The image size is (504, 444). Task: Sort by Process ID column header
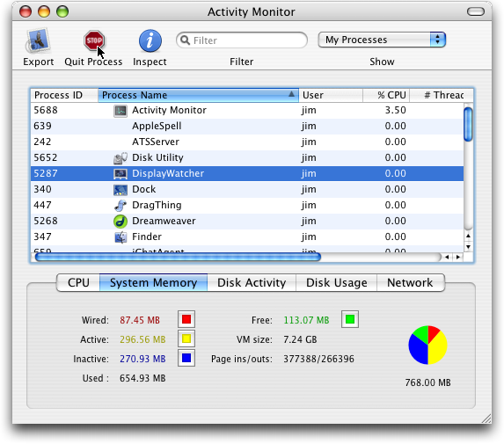pyautogui.click(x=64, y=95)
